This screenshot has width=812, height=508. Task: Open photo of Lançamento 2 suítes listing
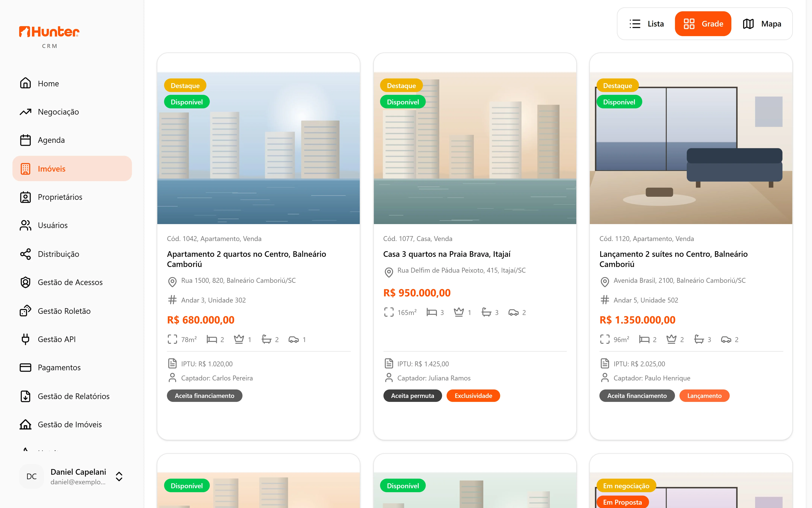[691, 148]
